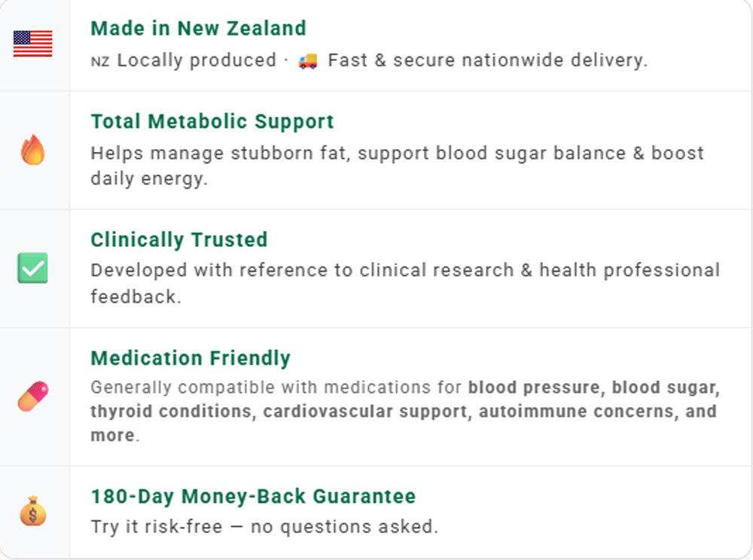Screen dimensions: 753x560
Task: Click the small NZ badge before Locally produced
Action: pyautogui.click(x=99, y=62)
